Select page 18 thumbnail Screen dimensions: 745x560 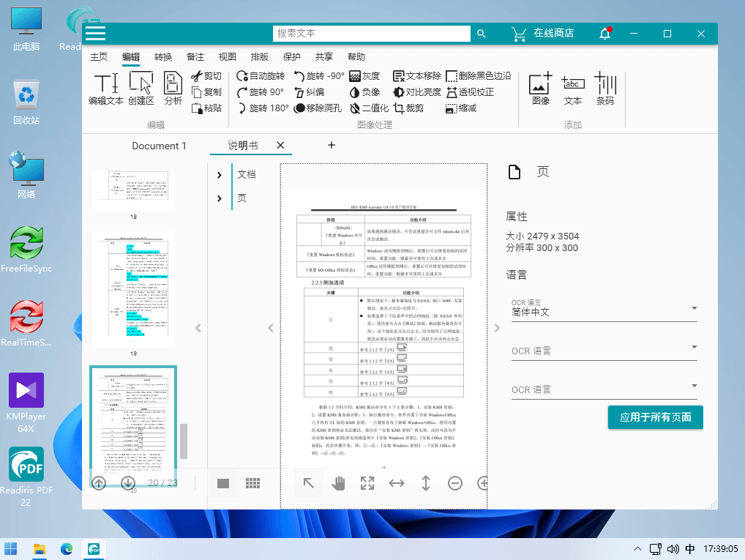[x=133, y=190]
